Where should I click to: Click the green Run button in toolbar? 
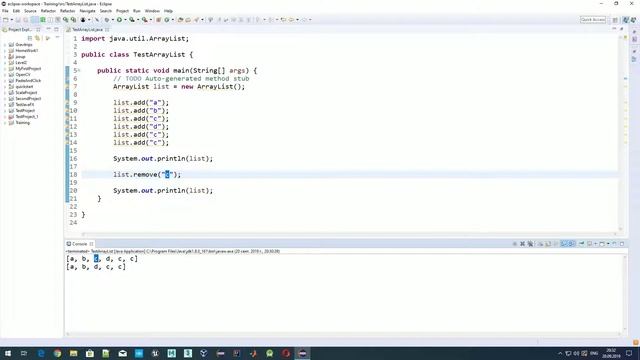[x=119, y=20]
